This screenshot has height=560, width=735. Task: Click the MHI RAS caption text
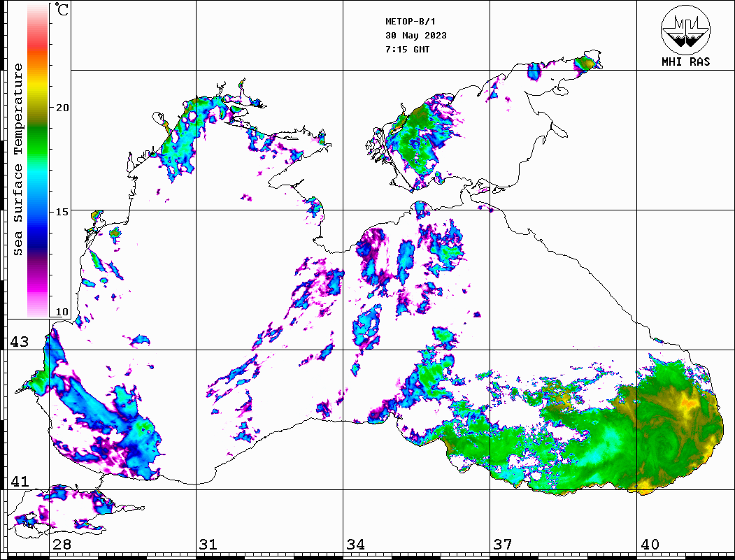[x=686, y=62]
